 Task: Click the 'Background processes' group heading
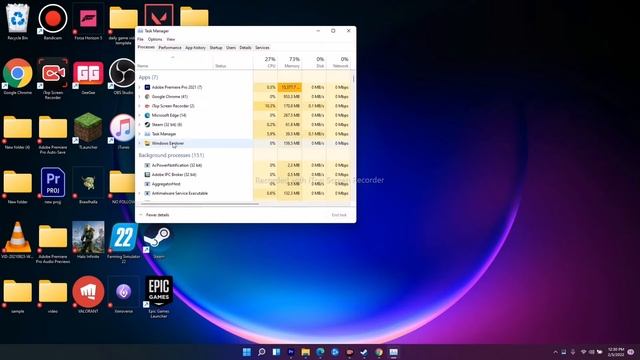[x=171, y=155]
